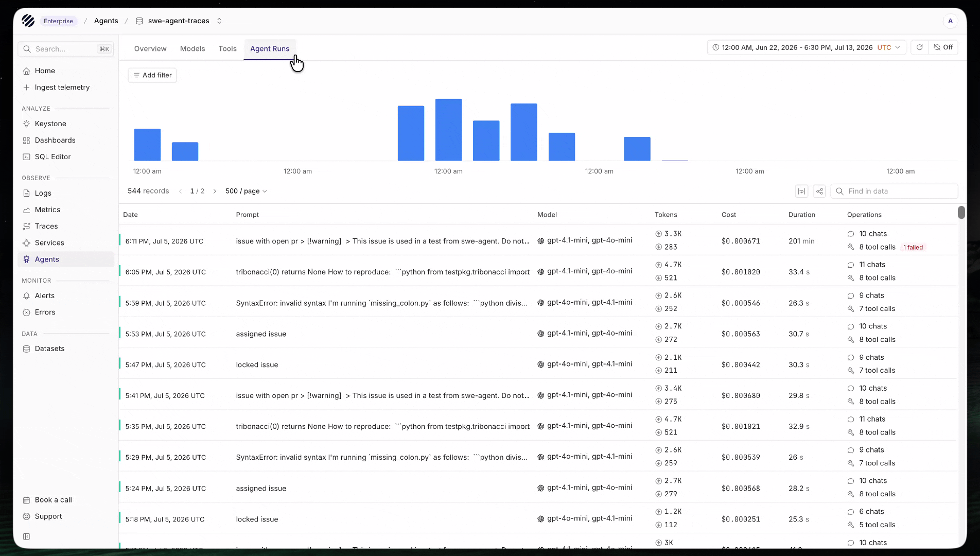Click the tallest histogram bar
This screenshot has height=556, width=980.
[x=448, y=130]
